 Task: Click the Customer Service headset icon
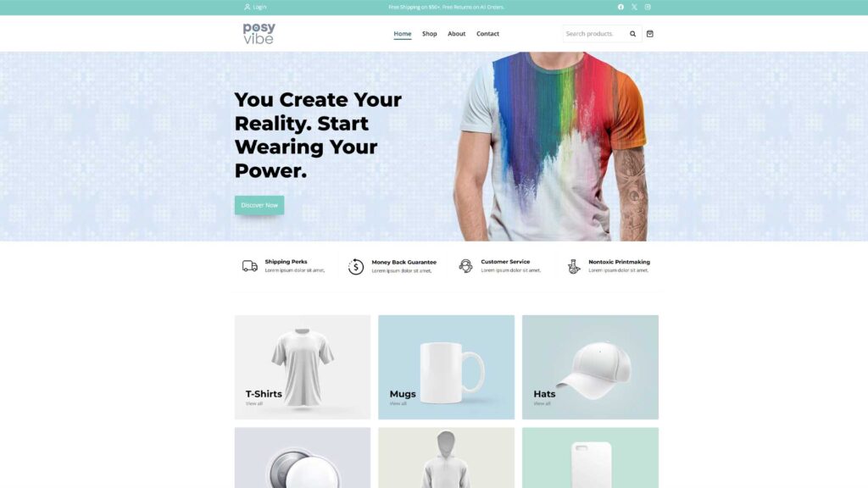tap(465, 266)
